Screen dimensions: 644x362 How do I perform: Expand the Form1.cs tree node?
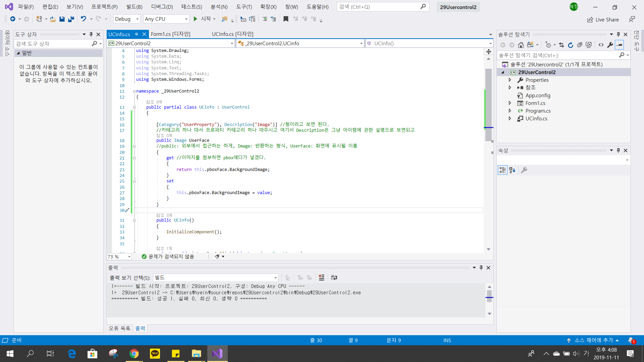pos(510,103)
